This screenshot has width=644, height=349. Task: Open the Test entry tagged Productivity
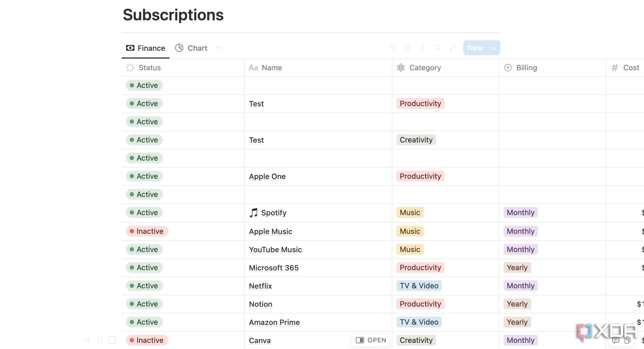[x=256, y=104]
